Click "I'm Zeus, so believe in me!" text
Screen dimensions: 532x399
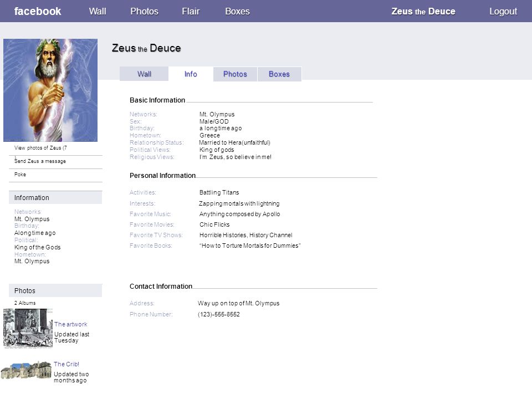(x=235, y=157)
